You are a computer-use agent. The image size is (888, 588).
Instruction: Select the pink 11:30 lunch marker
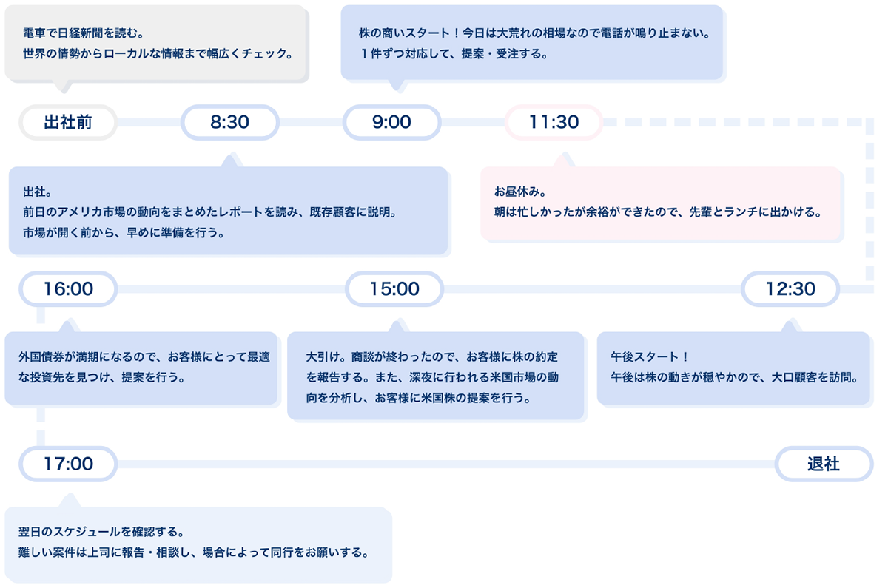click(x=554, y=122)
